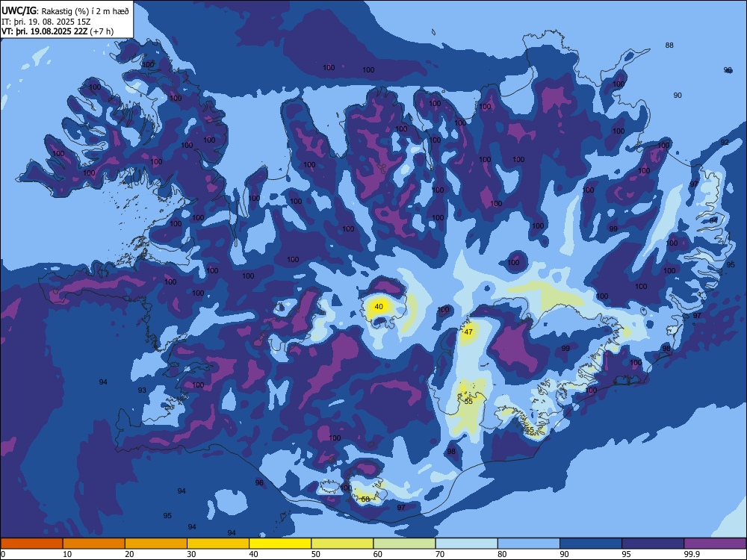Select the 90–95 medium blue legend swatch
This screenshot has height=560, width=747.
tap(591, 544)
